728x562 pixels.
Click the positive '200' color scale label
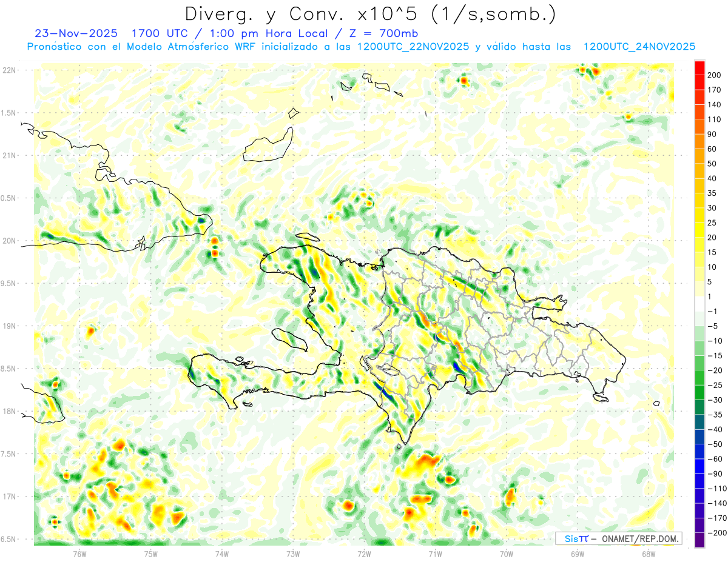(x=715, y=75)
